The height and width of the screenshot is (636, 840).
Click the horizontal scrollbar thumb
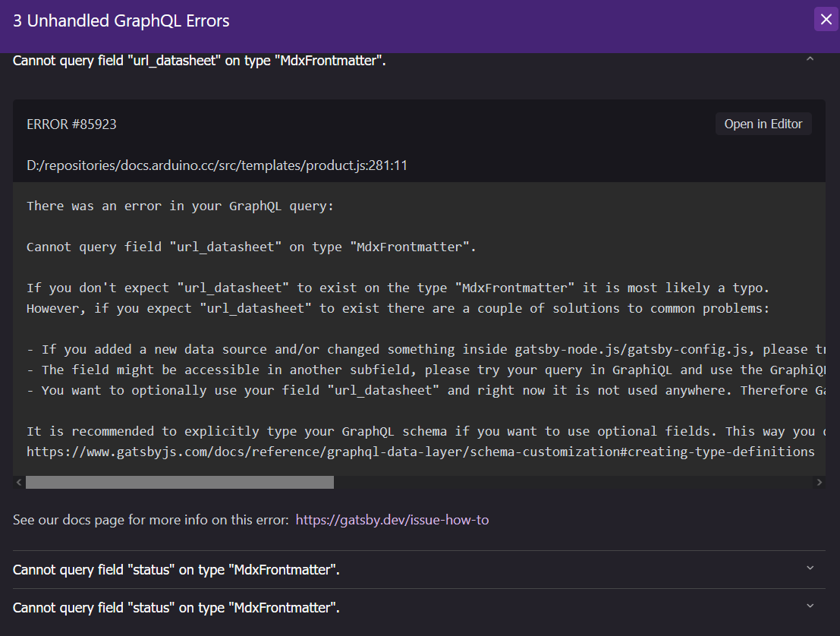tap(180, 482)
